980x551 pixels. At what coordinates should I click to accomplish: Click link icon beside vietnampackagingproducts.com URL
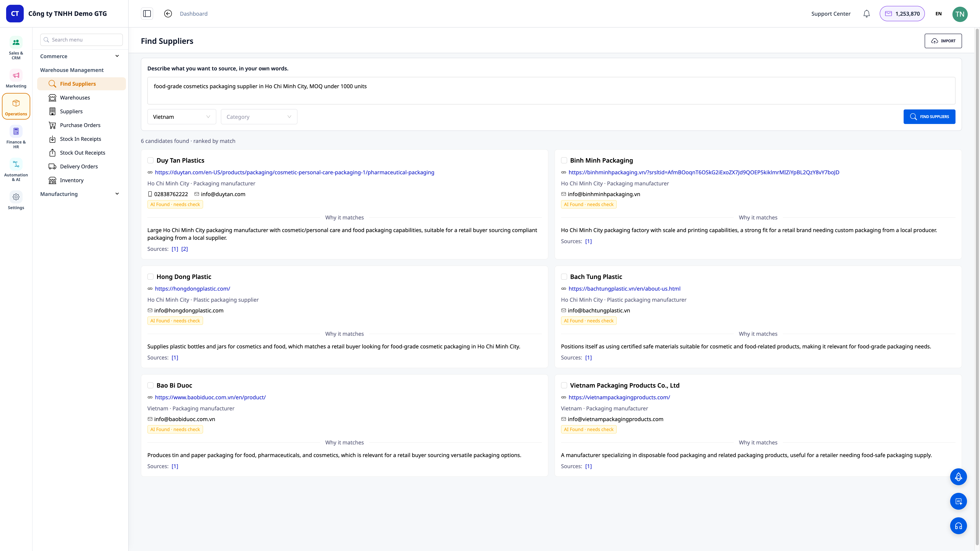(x=563, y=397)
